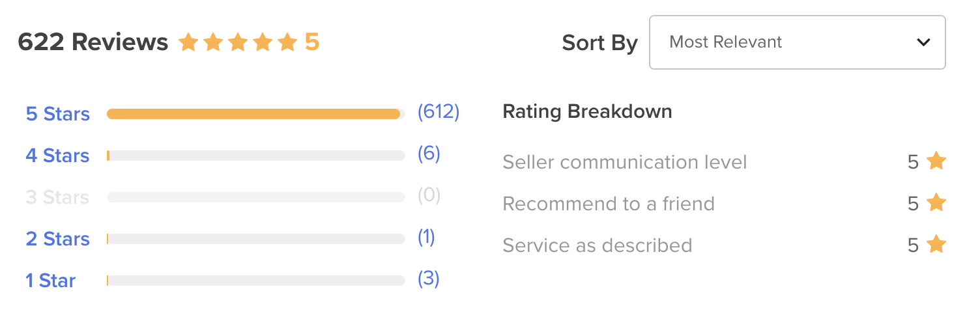Click the Service as described star icon
The width and height of the screenshot is (980, 319).
click(936, 245)
